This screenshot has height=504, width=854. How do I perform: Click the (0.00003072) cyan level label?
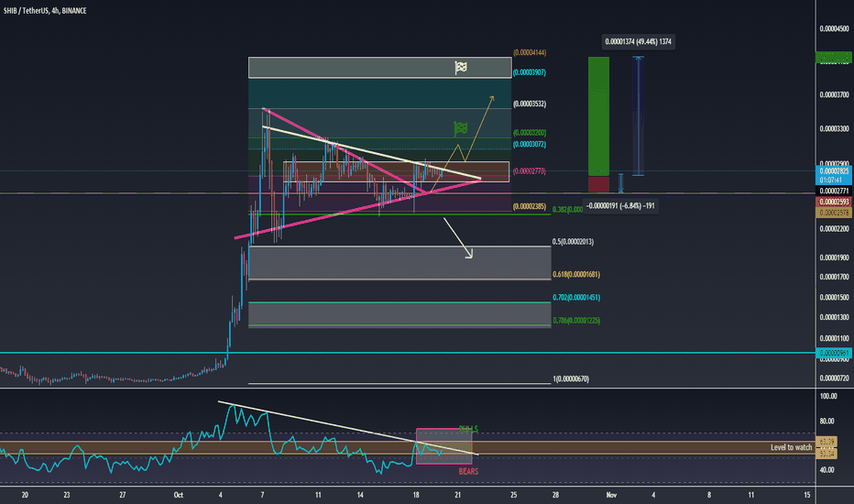(530, 145)
